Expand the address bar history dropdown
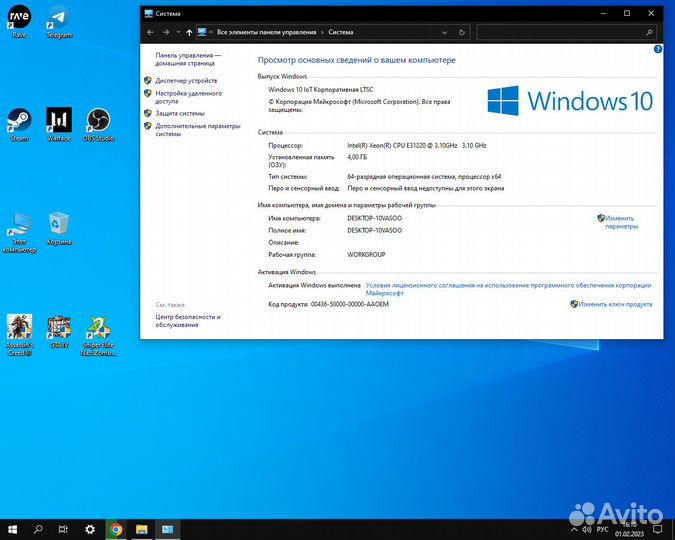Screen dimensions: 675x540 (x=445, y=32)
